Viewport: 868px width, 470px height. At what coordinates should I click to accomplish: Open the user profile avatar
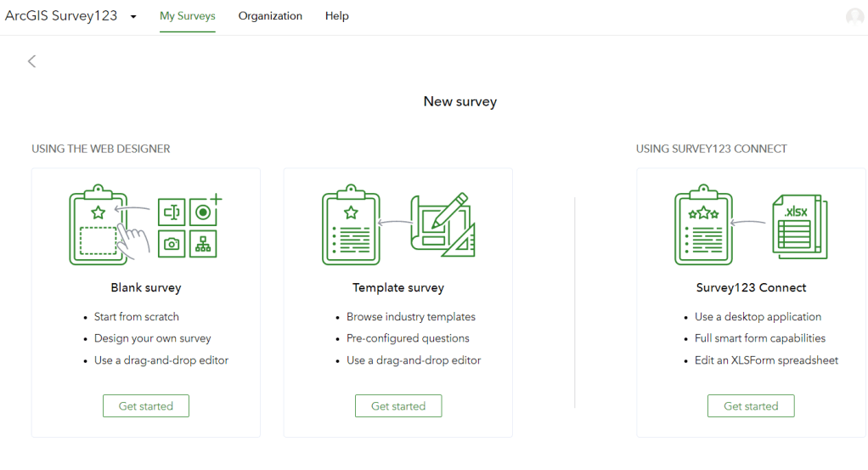click(854, 16)
